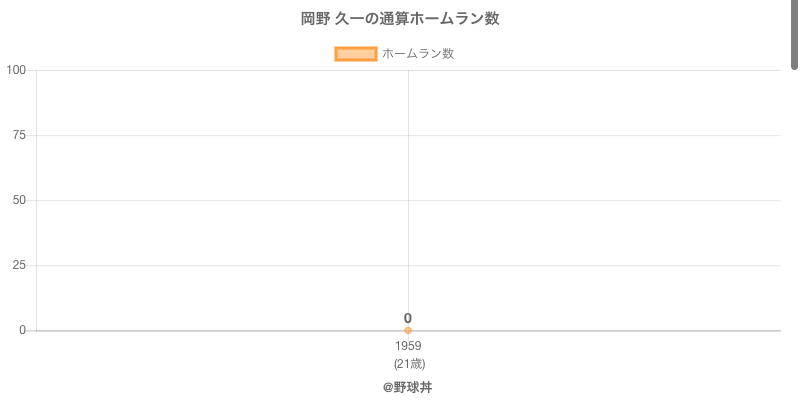Click the bold 0 data value label

coord(408,318)
